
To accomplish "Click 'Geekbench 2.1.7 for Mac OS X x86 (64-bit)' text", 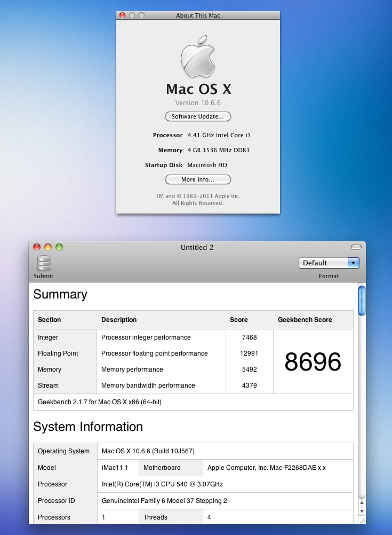I will (100, 402).
